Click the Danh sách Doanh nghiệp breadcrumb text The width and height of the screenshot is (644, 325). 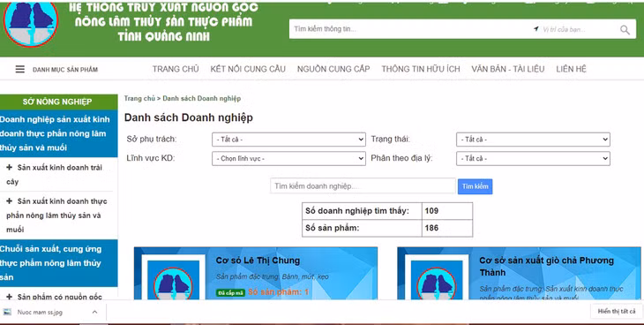[202, 98]
